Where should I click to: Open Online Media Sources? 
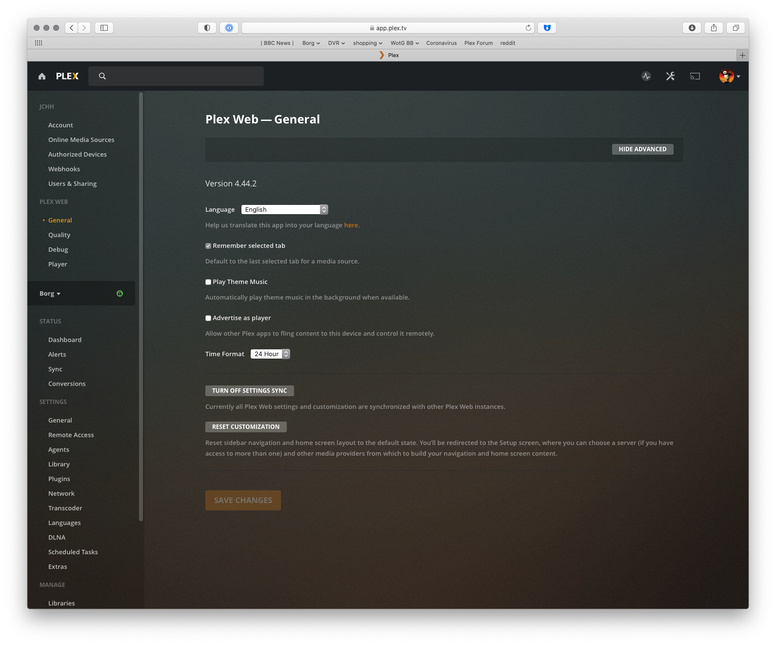[x=81, y=140]
